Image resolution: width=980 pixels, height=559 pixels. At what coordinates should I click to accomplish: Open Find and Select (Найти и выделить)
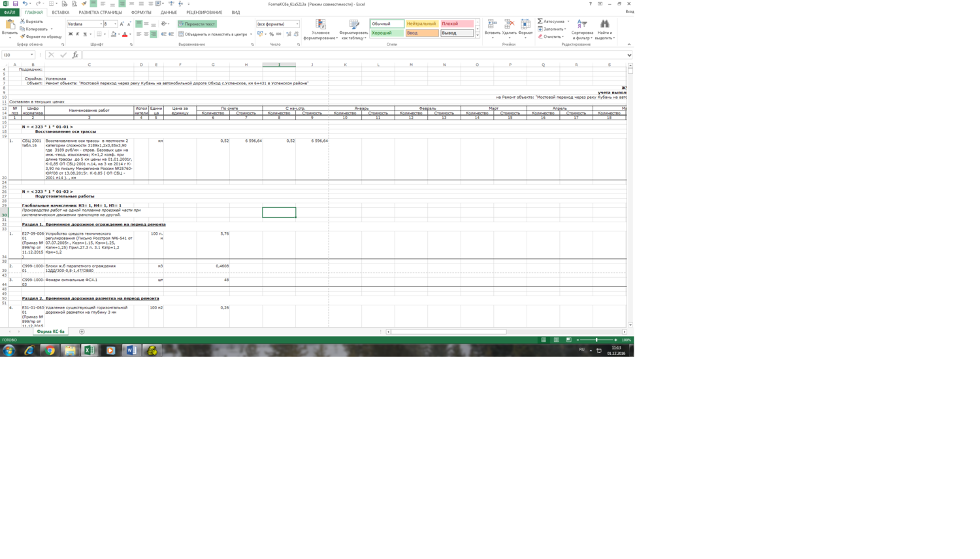click(605, 29)
